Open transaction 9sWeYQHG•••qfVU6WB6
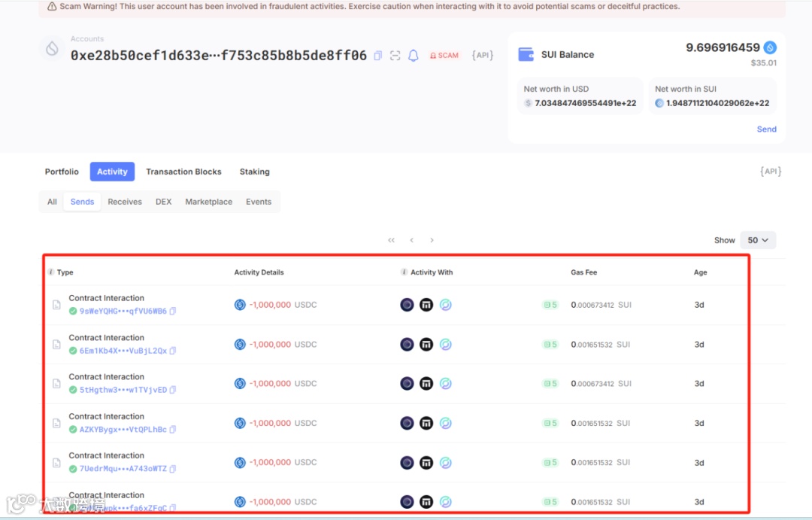This screenshot has width=812, height=520. click(123, 311)
